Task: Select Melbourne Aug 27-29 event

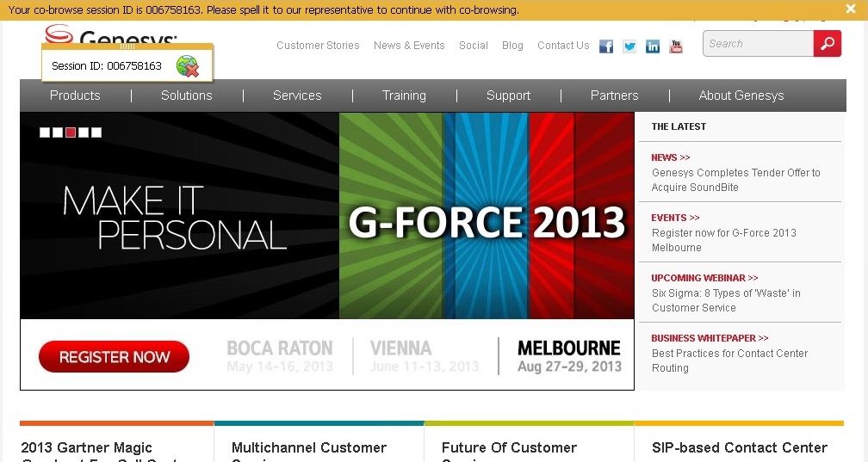Action: 570,356
